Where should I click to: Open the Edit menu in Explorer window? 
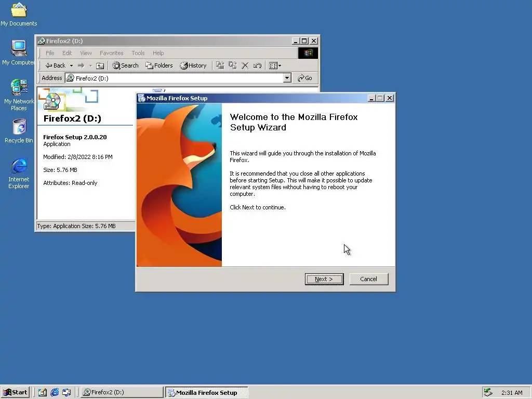pos(67,53)
